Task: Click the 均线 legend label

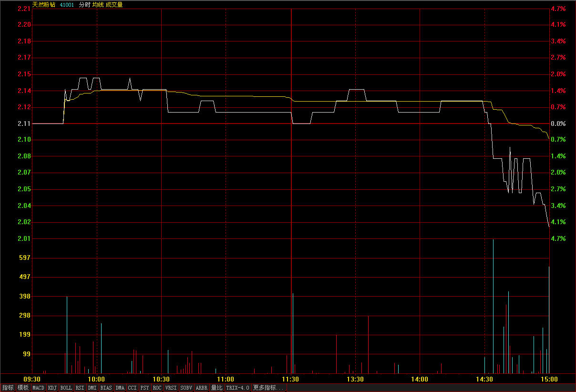Action: [x=98, y=4]
